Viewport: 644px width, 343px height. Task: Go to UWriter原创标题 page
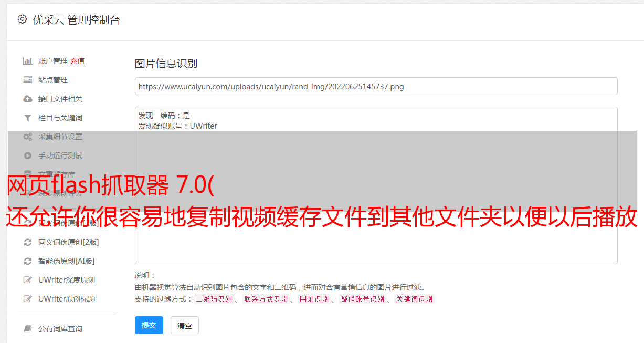coord(67,299)
